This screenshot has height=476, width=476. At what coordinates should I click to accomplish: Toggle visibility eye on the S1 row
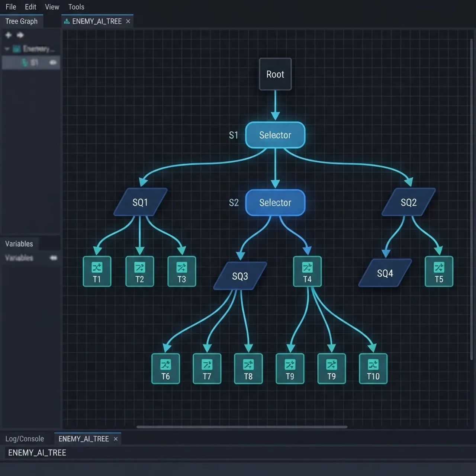(x=53, y=62)
